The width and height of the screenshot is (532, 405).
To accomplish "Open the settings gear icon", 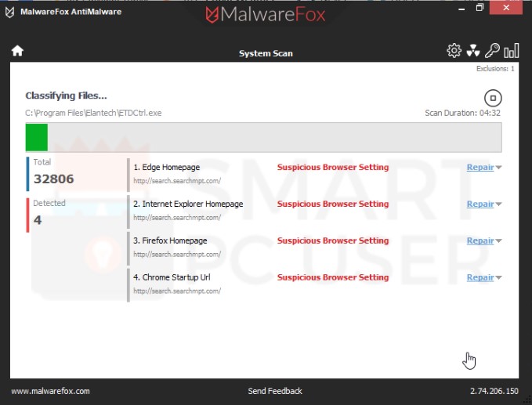I will pos(454,51).
